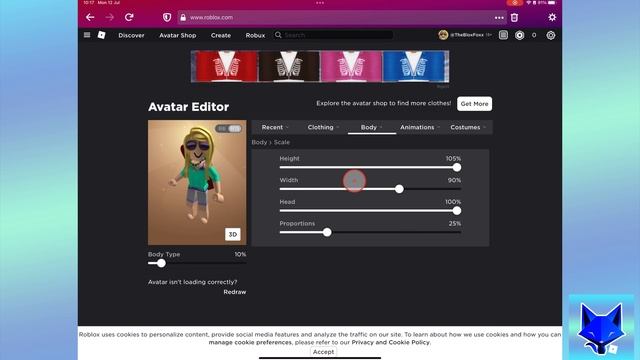Open the Create menu item

(221, 36)
